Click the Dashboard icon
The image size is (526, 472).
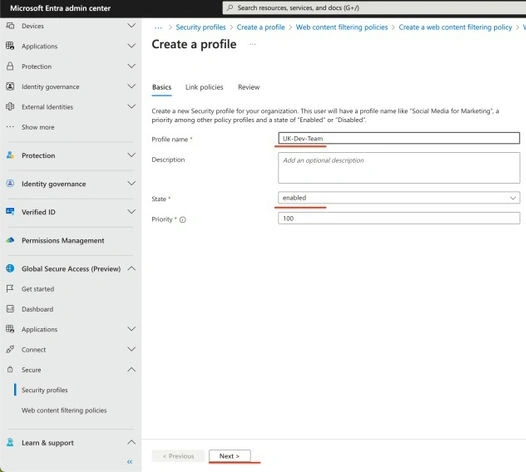pos(10,309)
